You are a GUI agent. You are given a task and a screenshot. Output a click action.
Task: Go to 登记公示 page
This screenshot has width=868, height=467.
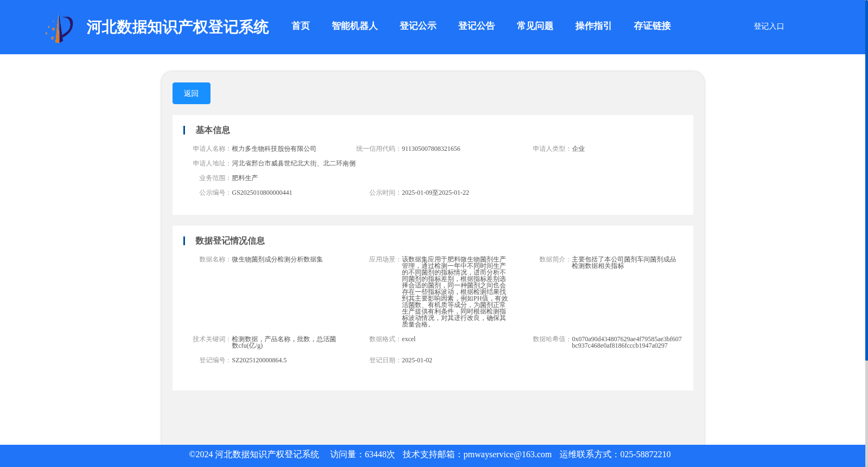[418, 26]
